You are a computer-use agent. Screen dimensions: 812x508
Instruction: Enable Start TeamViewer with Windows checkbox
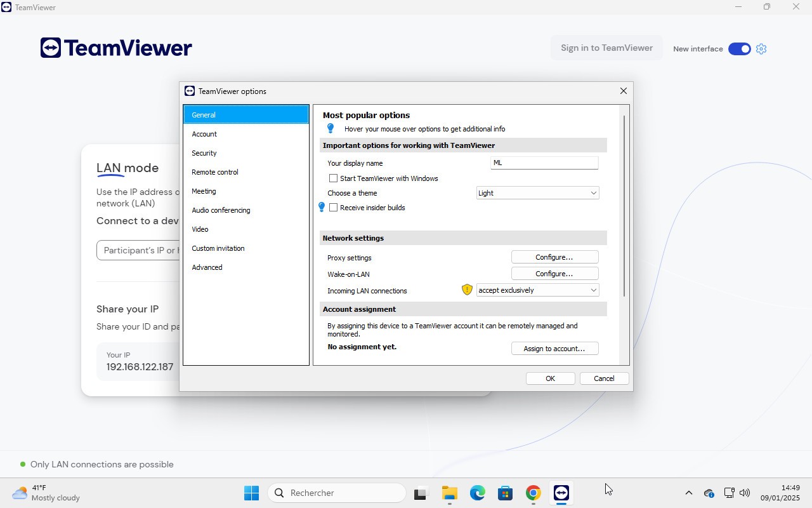(x=334, y=178)
